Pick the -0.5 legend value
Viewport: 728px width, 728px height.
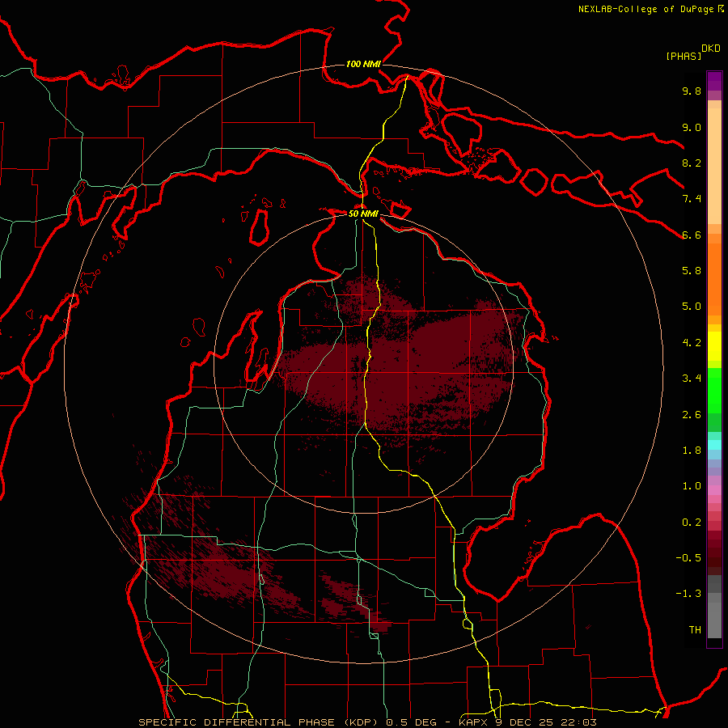tap(688, 558)
